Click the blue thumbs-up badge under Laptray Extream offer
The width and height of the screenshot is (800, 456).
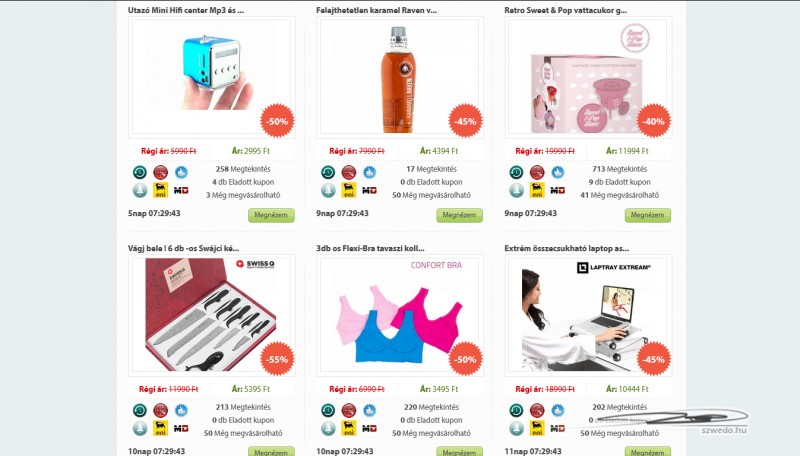(558, 411)
